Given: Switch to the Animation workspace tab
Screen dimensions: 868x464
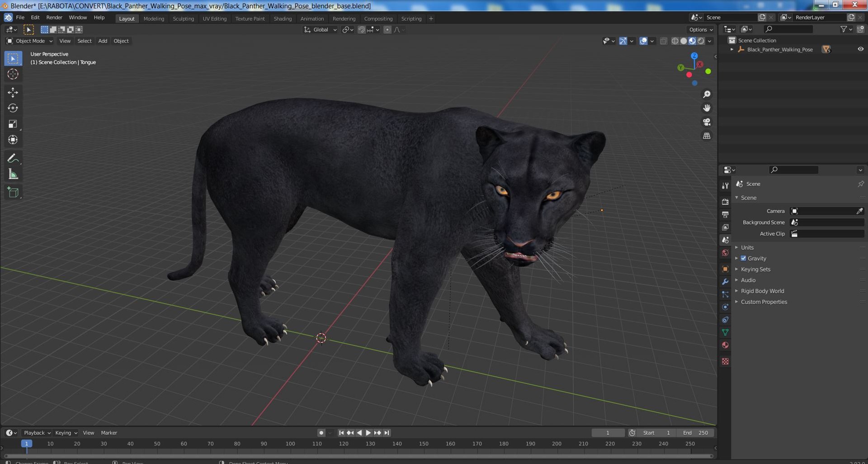Looking at the screenshot, I should [x=312, y=19].
